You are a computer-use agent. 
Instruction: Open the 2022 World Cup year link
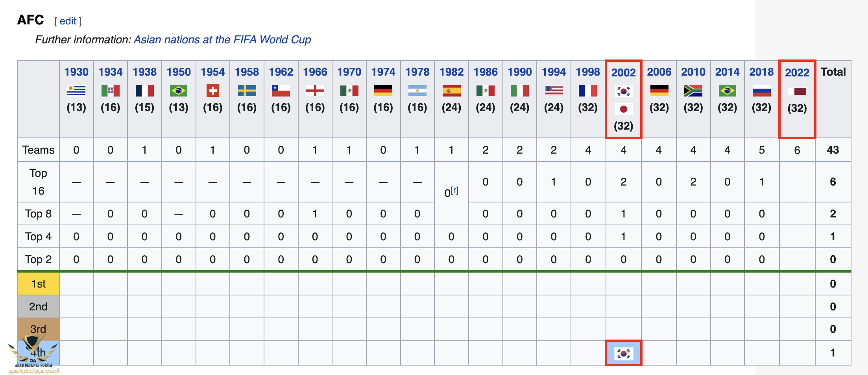[797, 72]
